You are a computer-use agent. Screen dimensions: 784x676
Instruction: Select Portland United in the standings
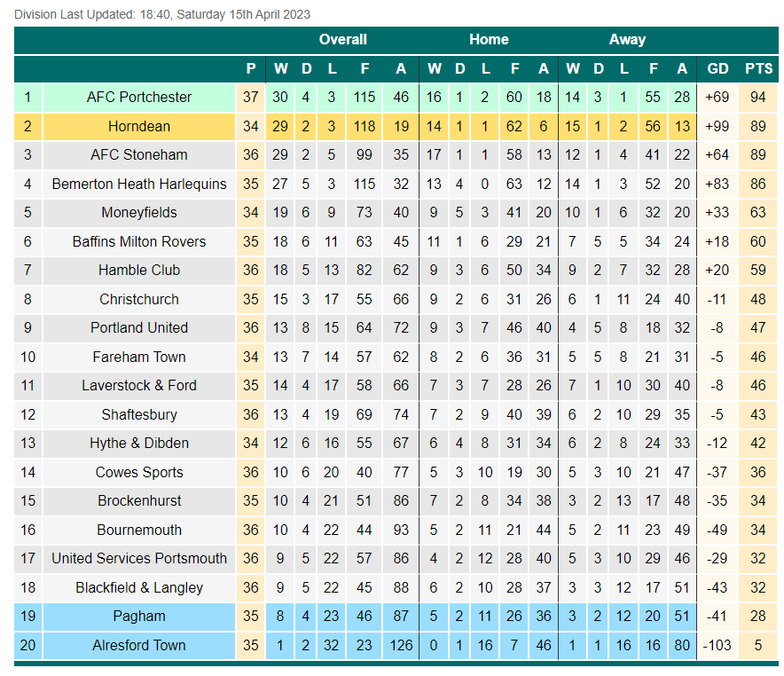pos(139,327)
